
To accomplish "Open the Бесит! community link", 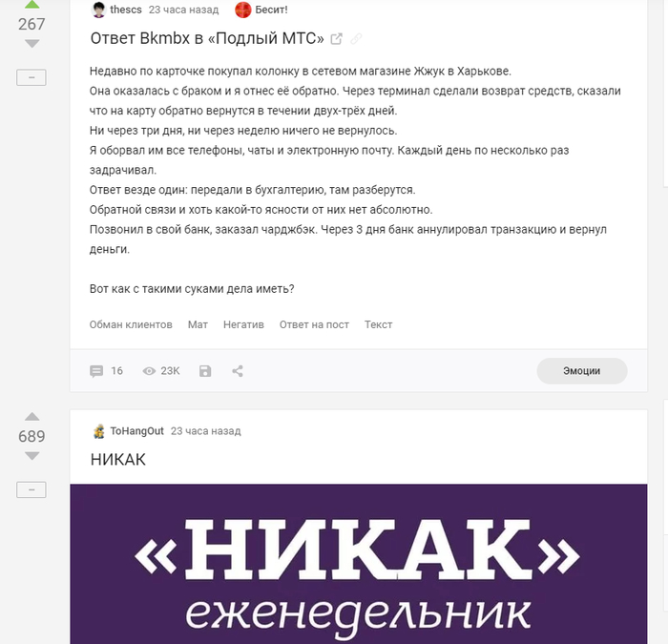I will point(261,10).
